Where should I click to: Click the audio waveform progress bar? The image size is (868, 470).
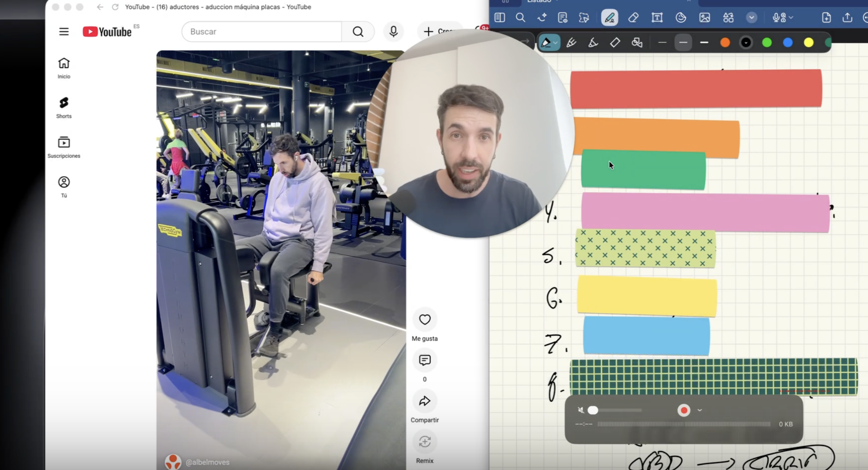pyautogui.click(x=684, y=424)
